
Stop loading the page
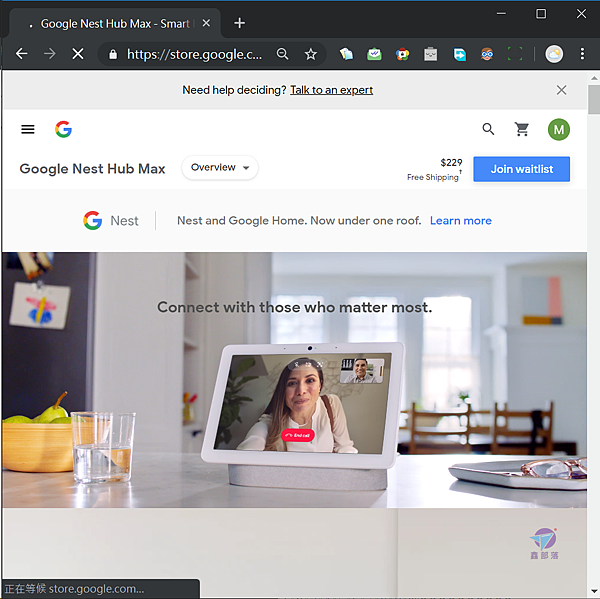[78, 54]
